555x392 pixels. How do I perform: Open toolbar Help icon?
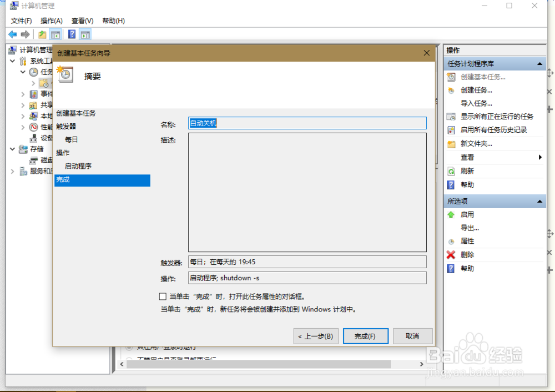71,34
